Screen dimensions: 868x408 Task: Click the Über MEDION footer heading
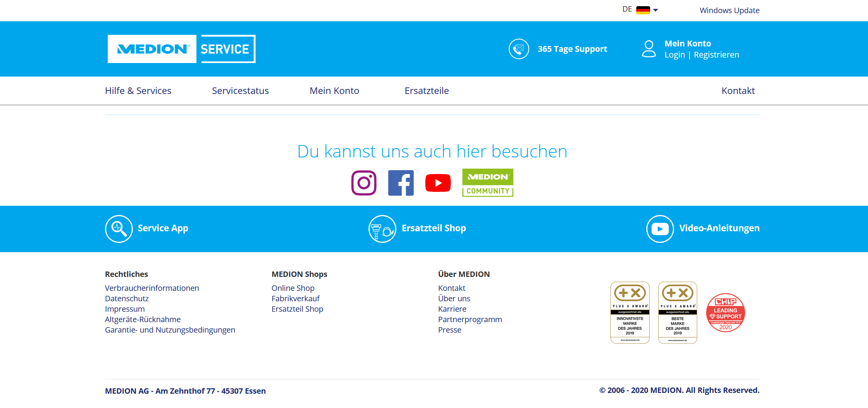tap(464, 274)
